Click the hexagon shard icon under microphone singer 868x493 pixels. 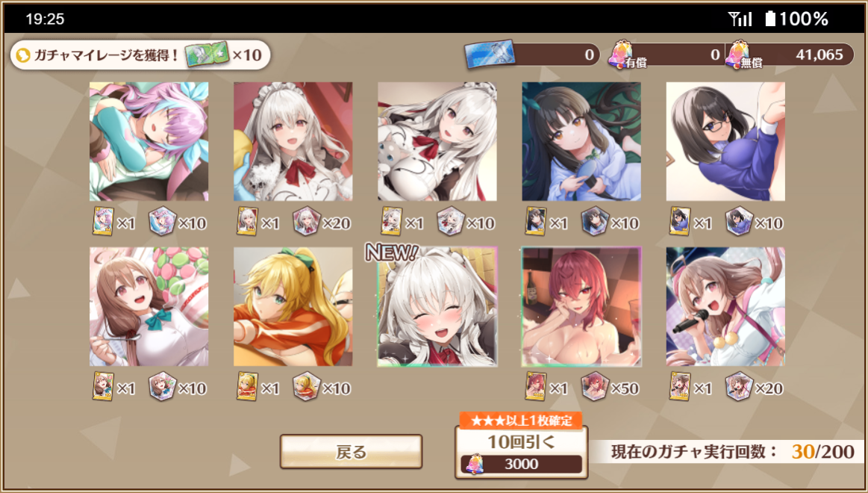pos(739,387)
